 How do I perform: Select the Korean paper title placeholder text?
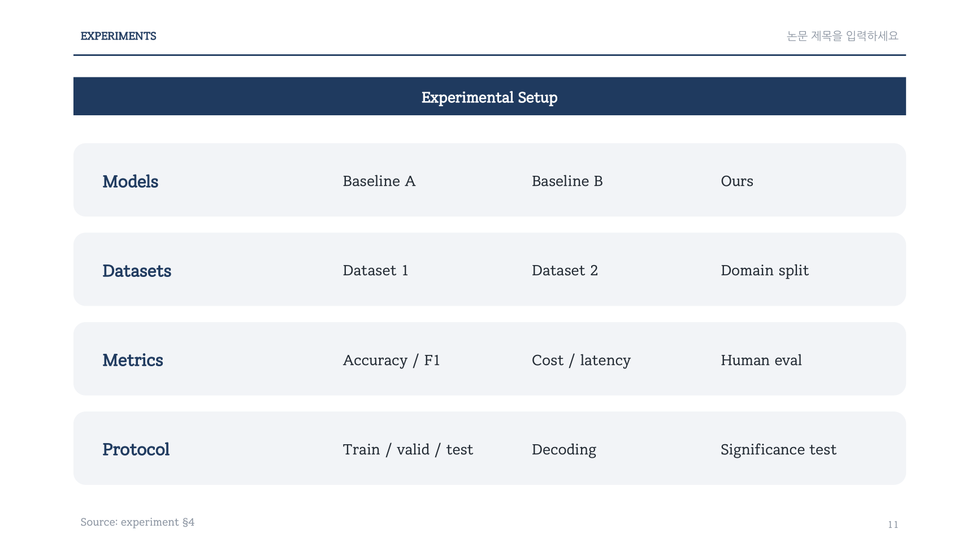tap(842, 36)
